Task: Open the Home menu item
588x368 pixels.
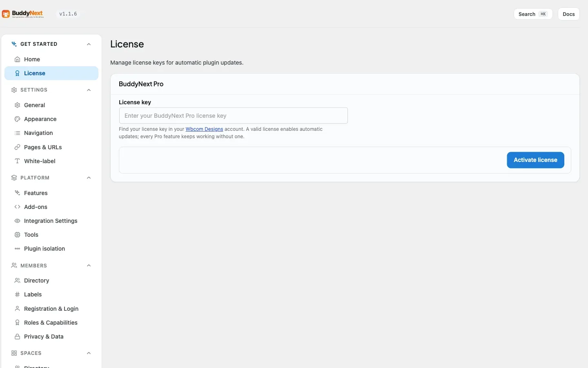Action: 51,59
